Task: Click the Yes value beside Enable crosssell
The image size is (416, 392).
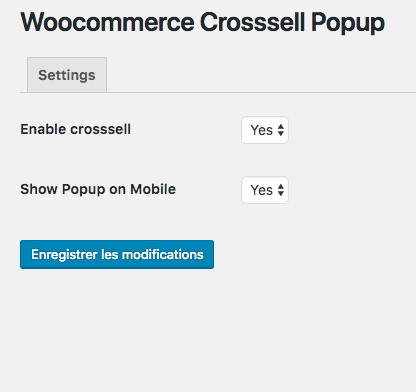Action: click(x=262, y=130)
